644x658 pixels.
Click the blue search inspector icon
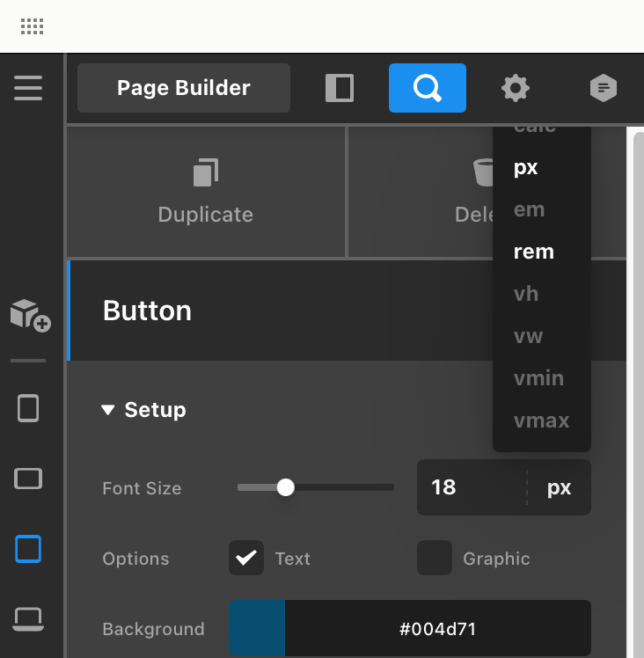coord(428,88)
